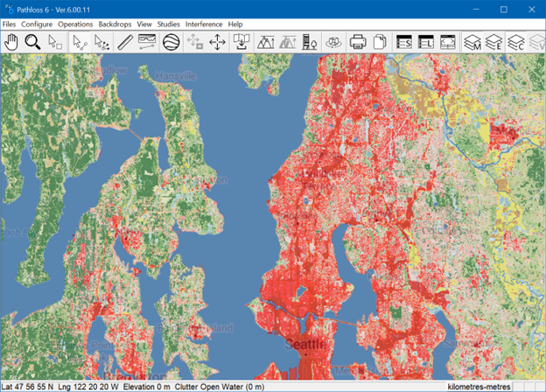Image resolution: width=546 pixels, height=392 pixels.
Task: Click the copy pages icon
Action: tap(380, 42)
